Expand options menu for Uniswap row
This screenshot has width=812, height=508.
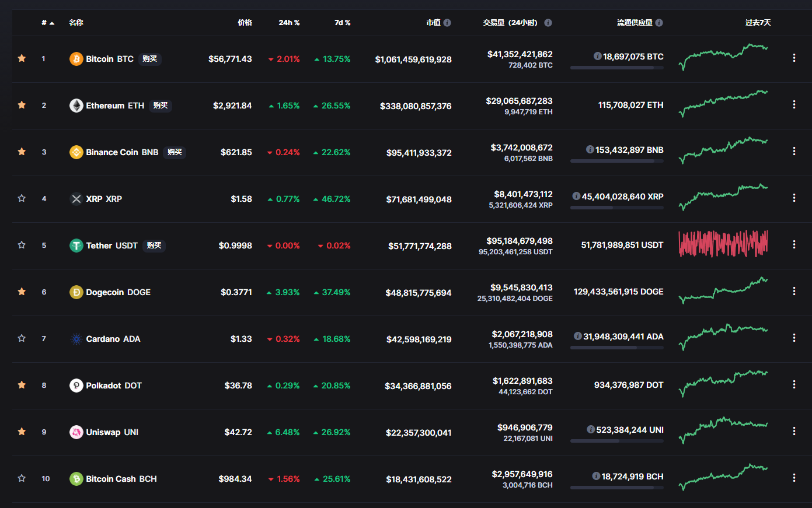(x=794, y=431)
